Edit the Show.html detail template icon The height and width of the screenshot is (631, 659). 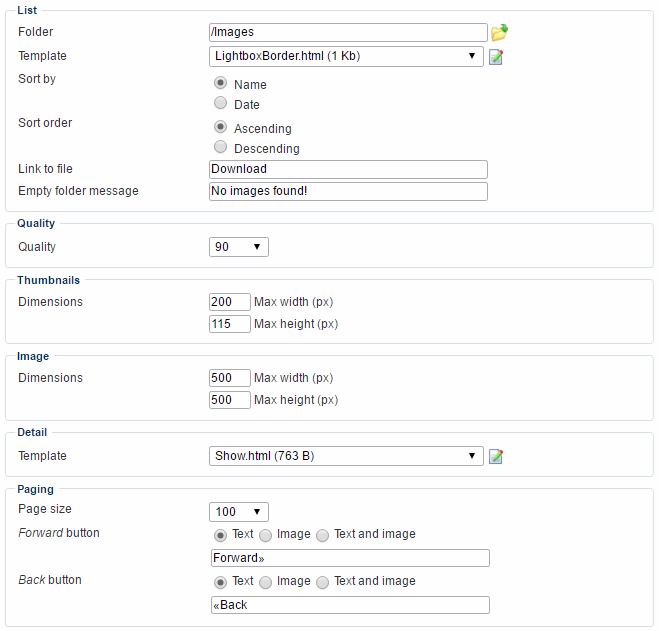pos(496,456)
